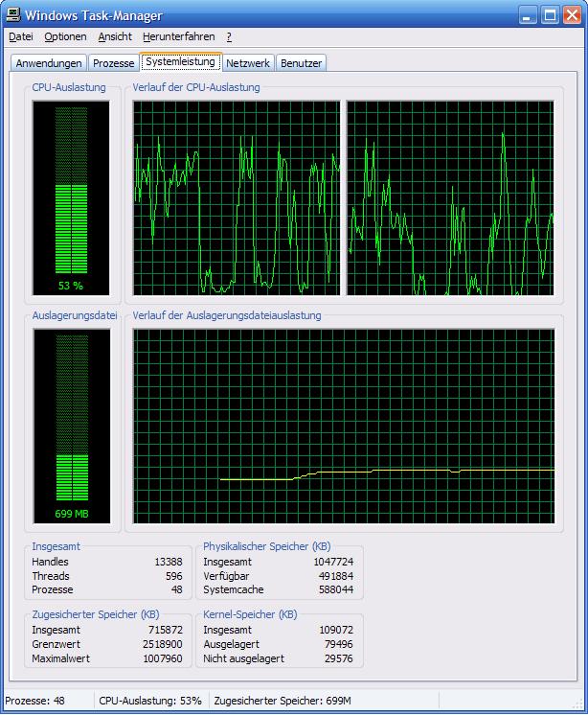Click the Systemcache value 588044
Image resolution: width=588 pixels, height=715 pixels.
(x=336, y=589)
